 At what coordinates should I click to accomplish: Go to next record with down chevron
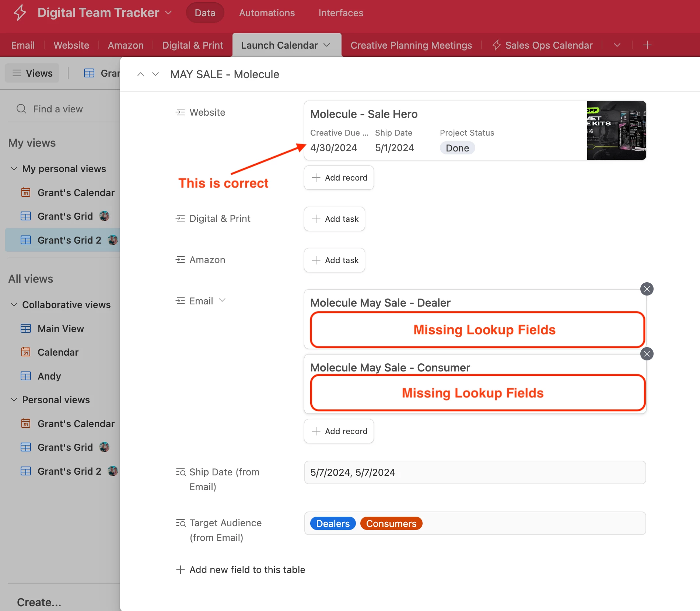[x=155, y=74]
